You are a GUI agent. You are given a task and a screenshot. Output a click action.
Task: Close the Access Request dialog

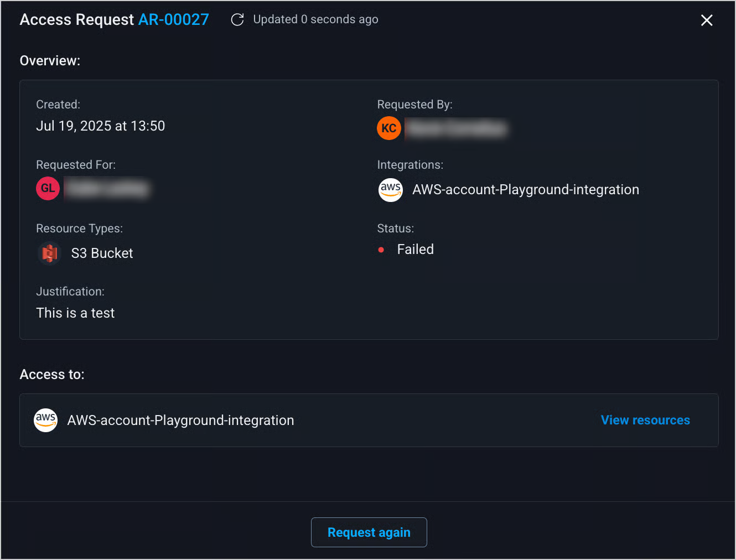[x=706, y=20]
